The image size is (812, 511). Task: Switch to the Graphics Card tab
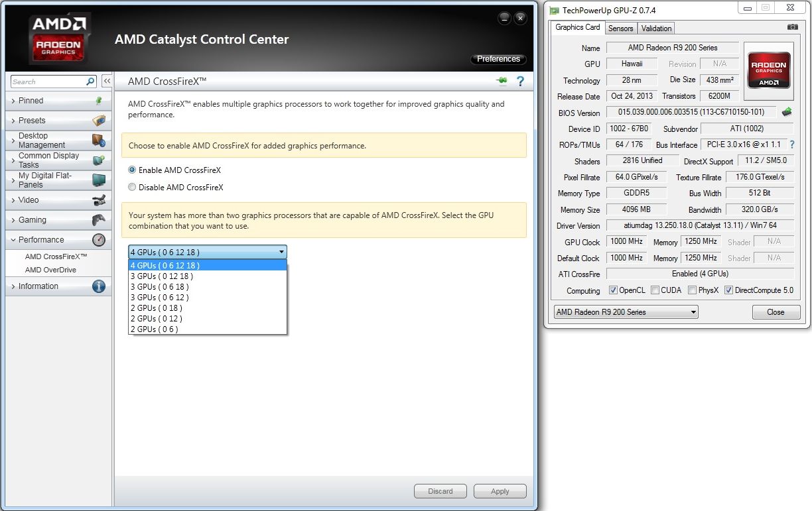coord(577,27)
